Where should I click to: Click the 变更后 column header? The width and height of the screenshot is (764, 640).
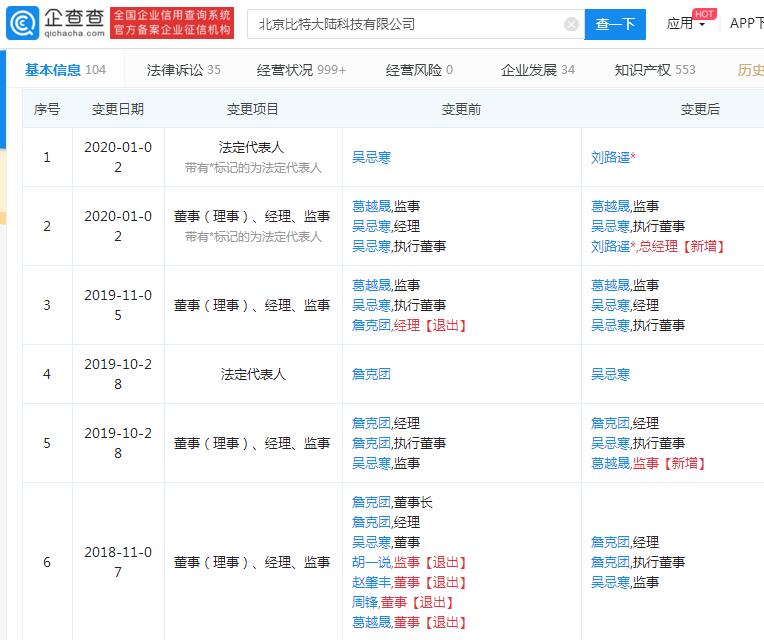(700, 109)
